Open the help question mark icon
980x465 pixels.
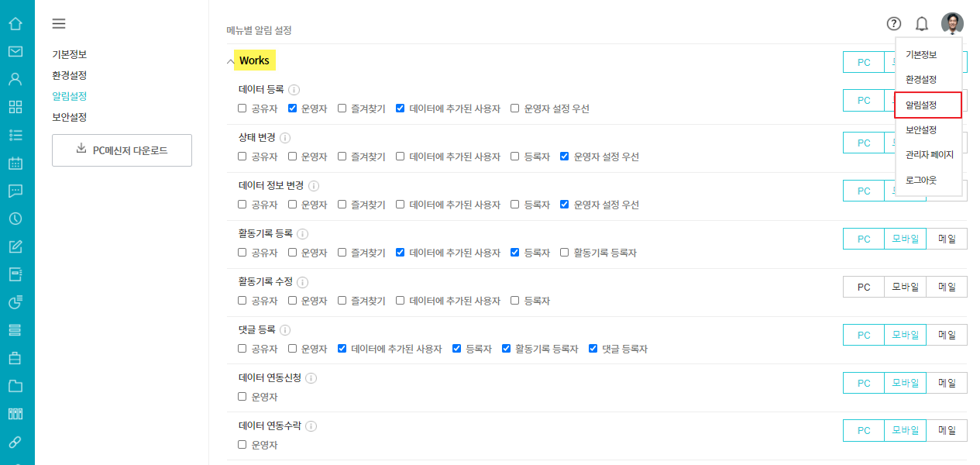(x=894, y=24)
